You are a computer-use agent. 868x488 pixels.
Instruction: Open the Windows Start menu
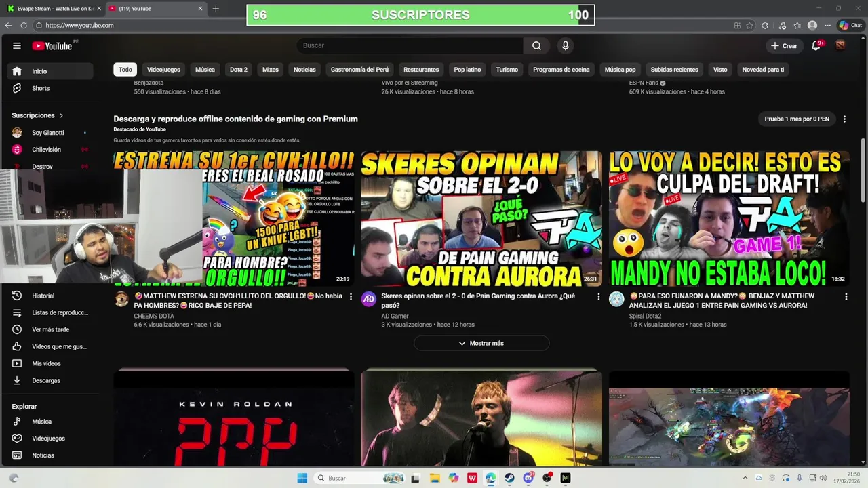click(x=302, y=478)
